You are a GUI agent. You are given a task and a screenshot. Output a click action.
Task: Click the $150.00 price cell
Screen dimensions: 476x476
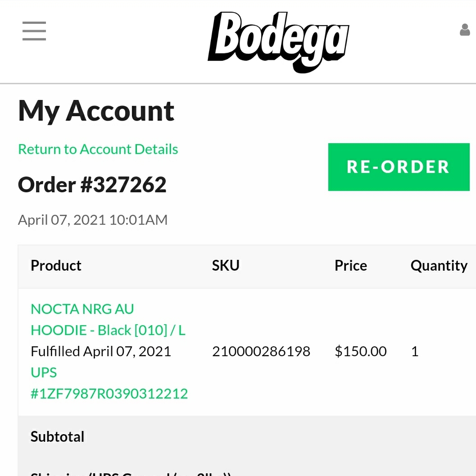(361, 352)
